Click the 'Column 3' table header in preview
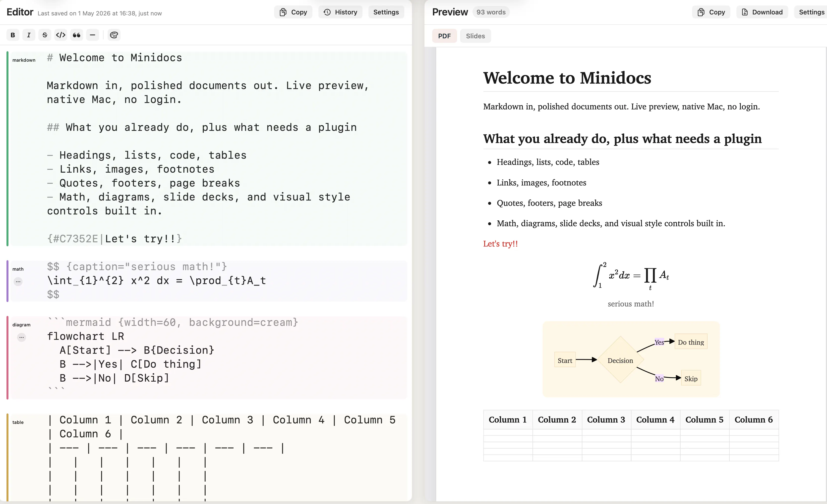This screenshot has height=504, width=827. pyautogui.click(x=606, y=420)
